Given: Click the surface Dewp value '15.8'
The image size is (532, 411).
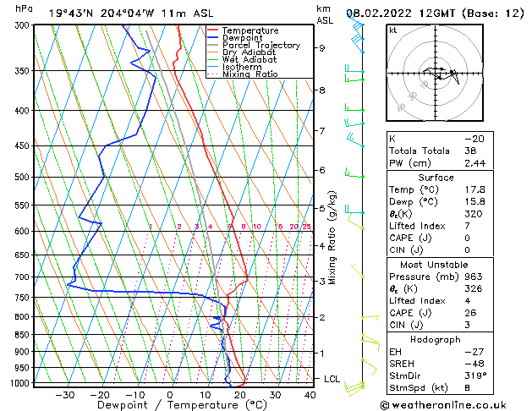Looking at the screenshot, I should click(475, 202).
